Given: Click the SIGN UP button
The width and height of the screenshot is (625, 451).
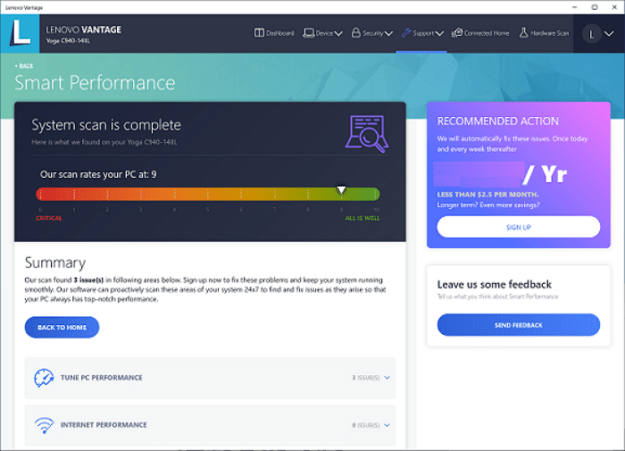Looking at the screenshot, I should pyautogui.click(x=518, y=227).
